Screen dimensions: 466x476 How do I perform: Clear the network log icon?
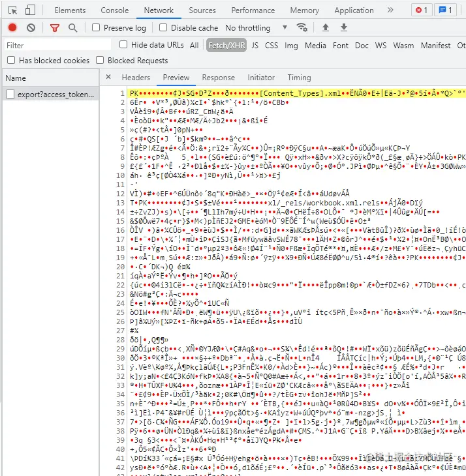pyautogui.click(x=31, y=28)
